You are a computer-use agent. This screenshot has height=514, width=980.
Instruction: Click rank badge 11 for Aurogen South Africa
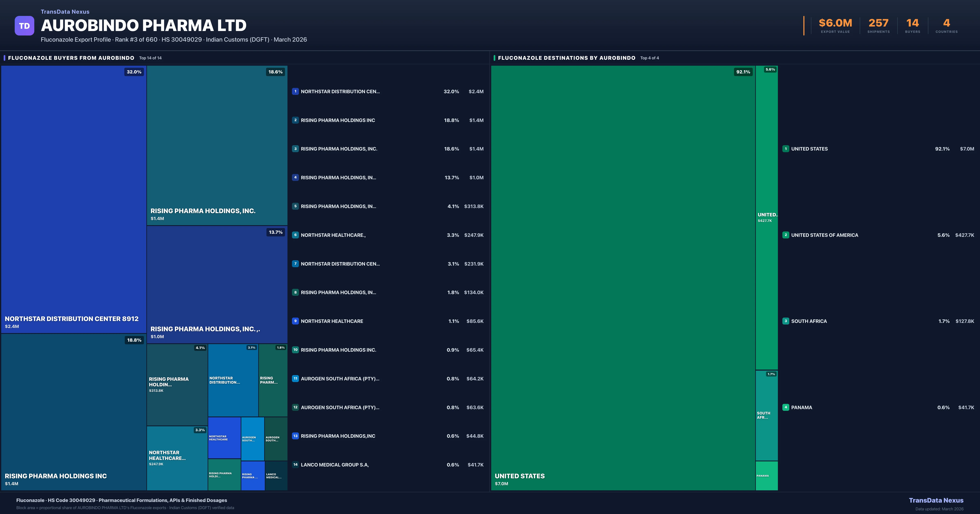click(295, 379)
